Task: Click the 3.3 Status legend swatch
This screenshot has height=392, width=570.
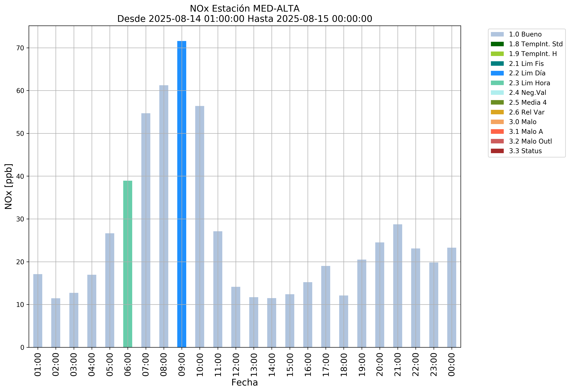Action: [x=497, y=151]
